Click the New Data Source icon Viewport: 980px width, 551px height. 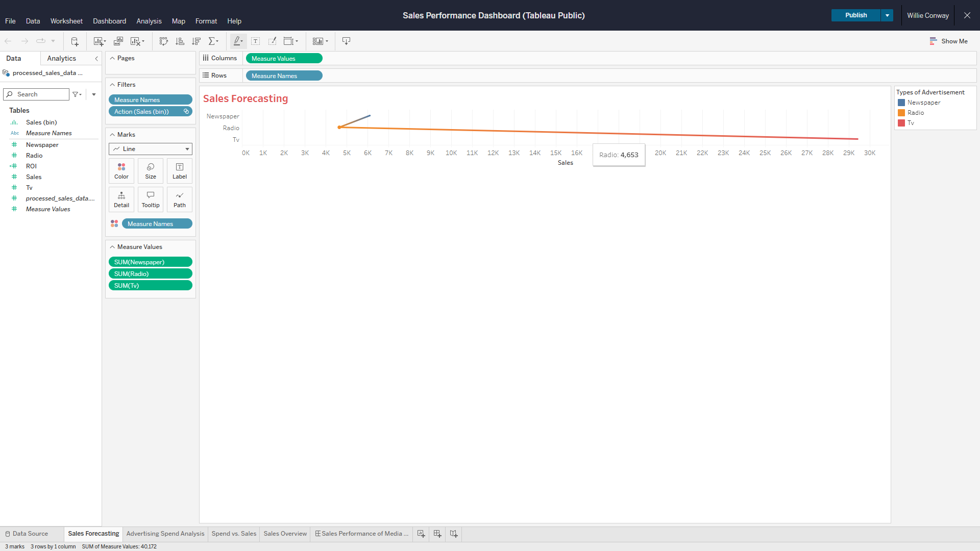[75, 41]
